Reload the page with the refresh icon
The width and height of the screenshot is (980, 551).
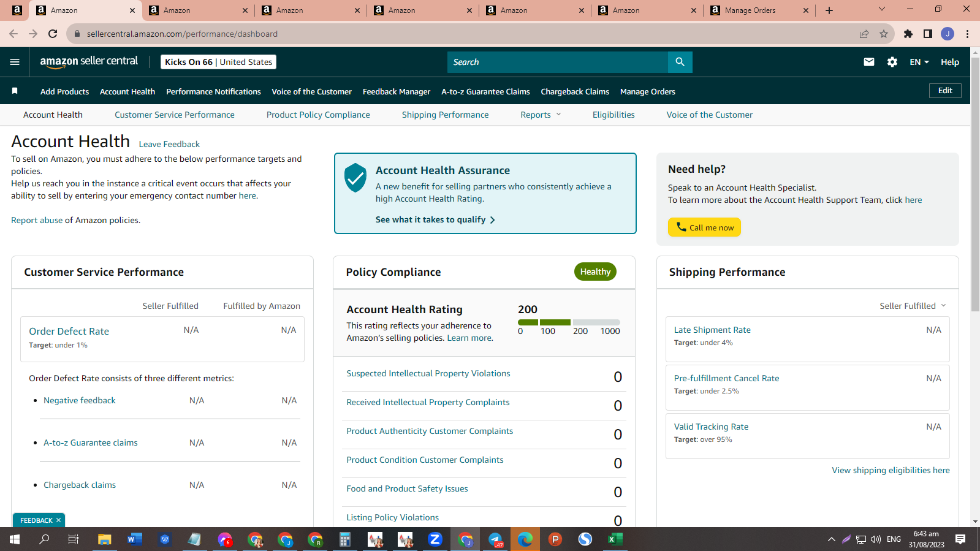point(53,34)
